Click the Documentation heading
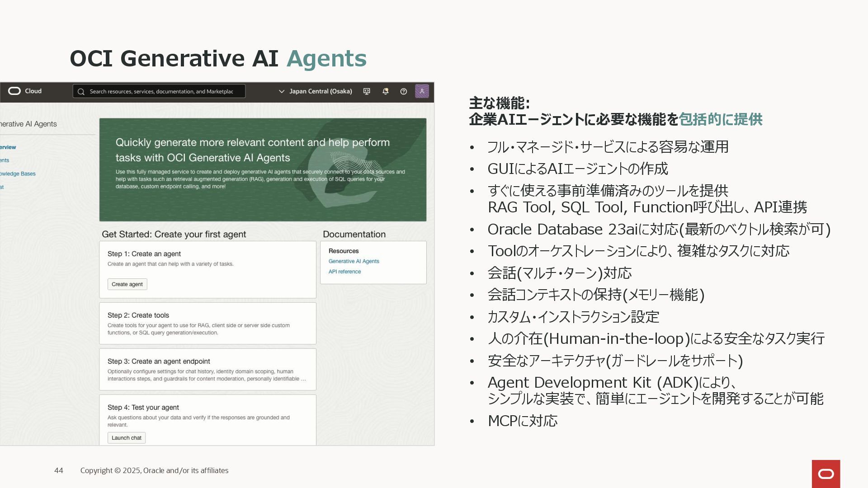This screenshot has height=488, width=868. coord(354,234)
